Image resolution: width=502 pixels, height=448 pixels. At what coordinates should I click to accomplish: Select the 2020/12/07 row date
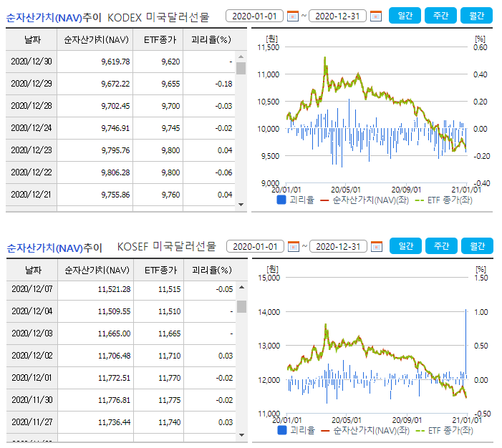32,289
